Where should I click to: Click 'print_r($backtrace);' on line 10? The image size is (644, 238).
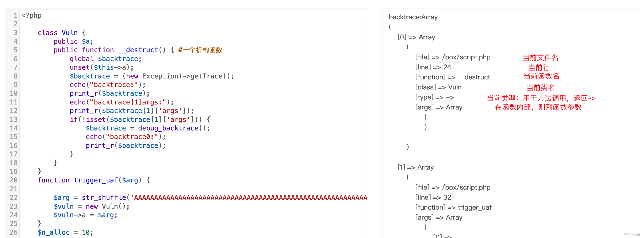pos(110,93)
